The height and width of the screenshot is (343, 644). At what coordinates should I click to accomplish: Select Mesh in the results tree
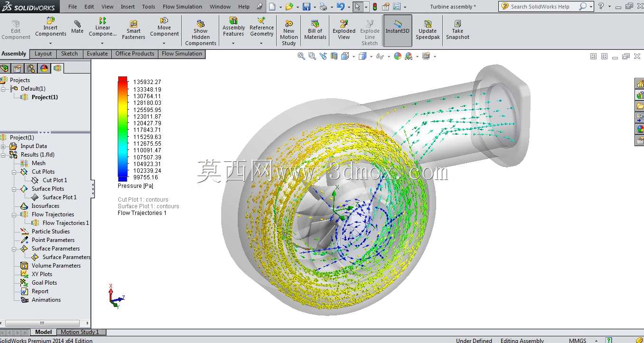pos(38,163)
